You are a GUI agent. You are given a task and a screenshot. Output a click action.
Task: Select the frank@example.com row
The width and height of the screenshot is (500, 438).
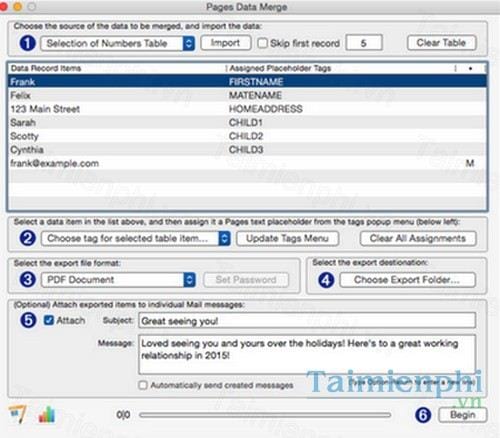click(x=247, y=163)
